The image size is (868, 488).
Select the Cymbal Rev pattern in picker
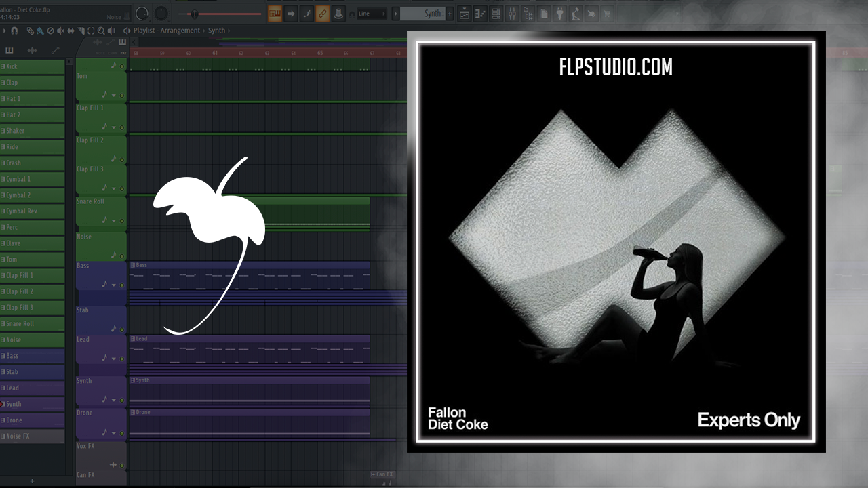[x=33, y=211]
